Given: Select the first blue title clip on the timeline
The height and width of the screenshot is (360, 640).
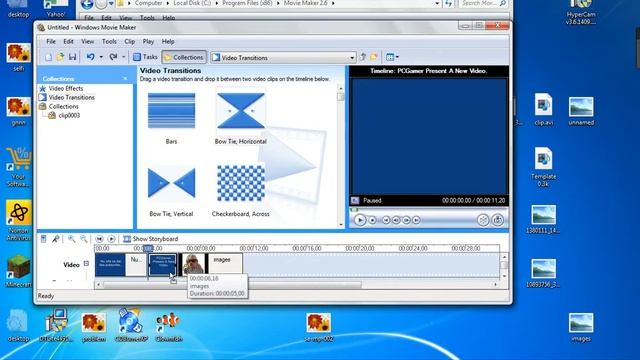Looking at the screenshot, I should tap(110, 264).
